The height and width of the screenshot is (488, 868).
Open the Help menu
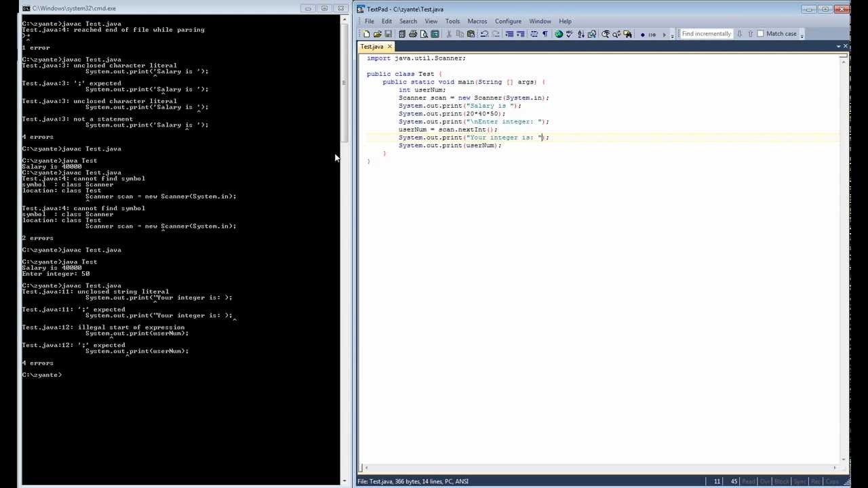click(x=565, y=21)
